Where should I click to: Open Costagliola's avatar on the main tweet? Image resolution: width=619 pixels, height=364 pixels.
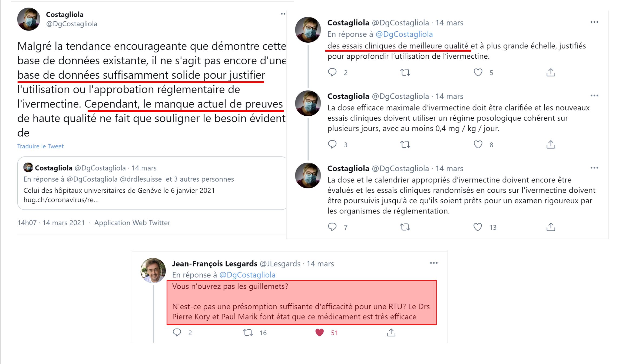click(x=29, y=19)
